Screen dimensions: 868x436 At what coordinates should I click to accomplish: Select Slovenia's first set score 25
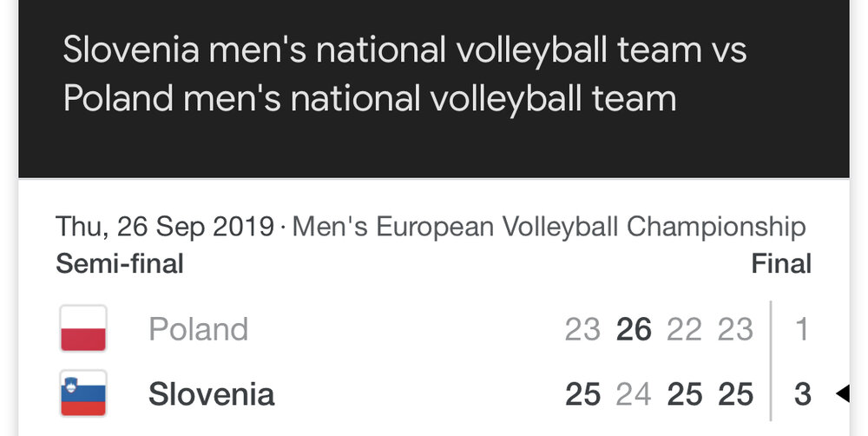[x=582, y=394]
